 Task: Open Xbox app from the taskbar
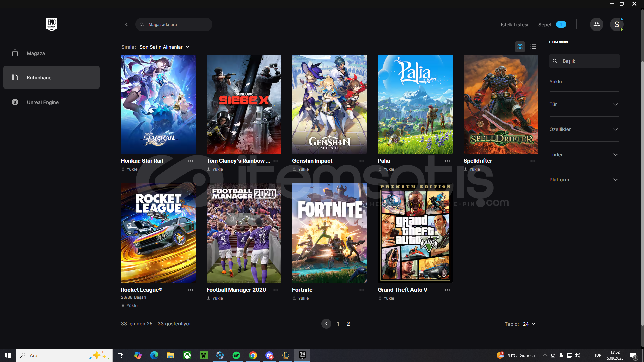pyautogui.click(x=187, y=355)
